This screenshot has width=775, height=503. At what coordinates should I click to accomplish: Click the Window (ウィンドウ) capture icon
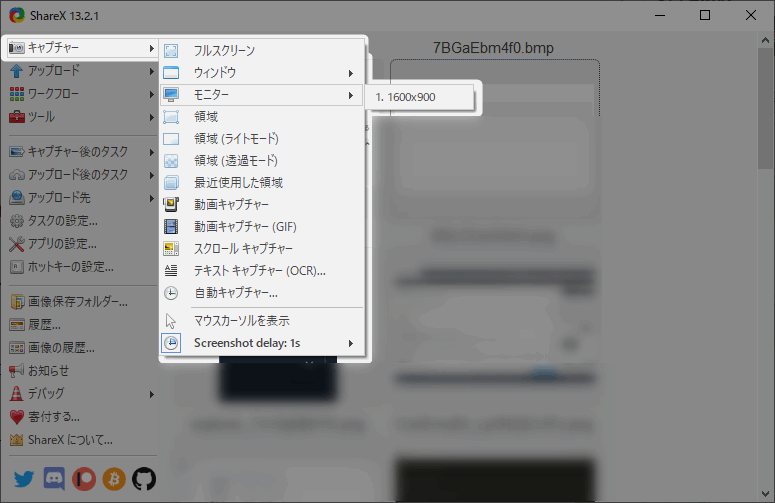171,73
